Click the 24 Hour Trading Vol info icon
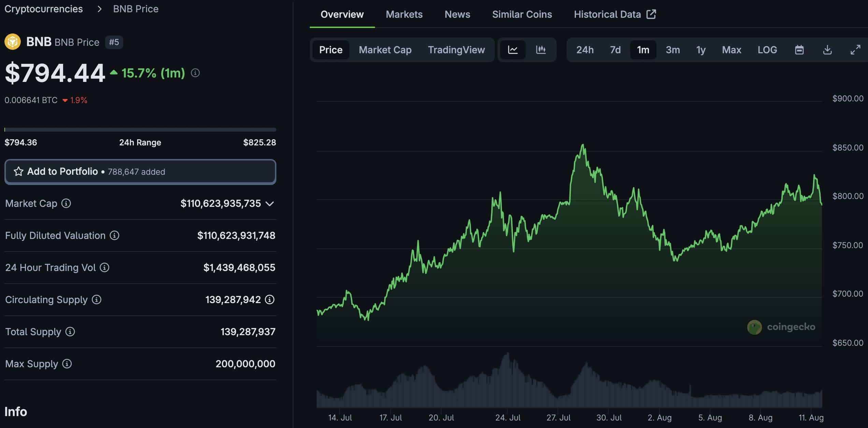Viewport: 868px width, 428px height. pyautogui.click(x=104, y=268)
